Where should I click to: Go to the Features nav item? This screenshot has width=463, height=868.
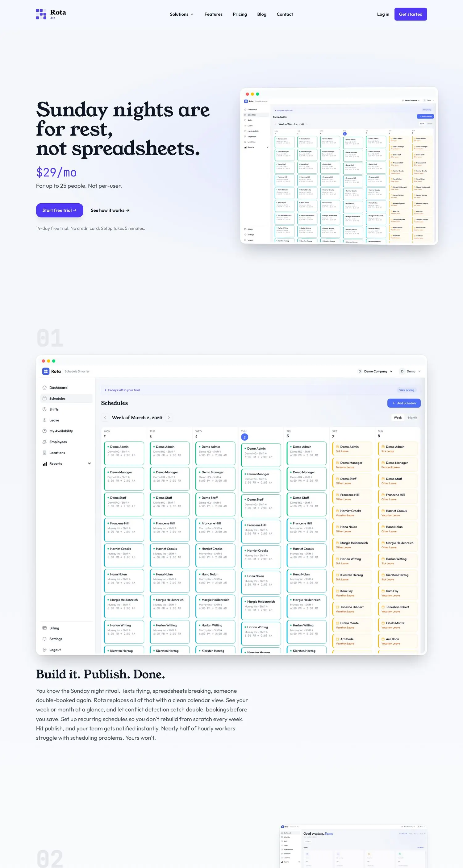pos(213,14)
